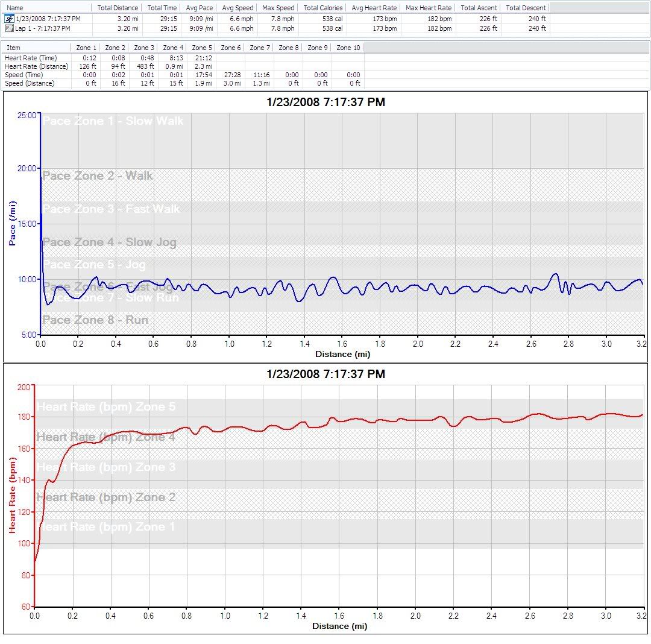Image resolution: width=651 pixels, height=644 pixels.
Task: Click the Total Calories column header
Action: tap(322, 8)
